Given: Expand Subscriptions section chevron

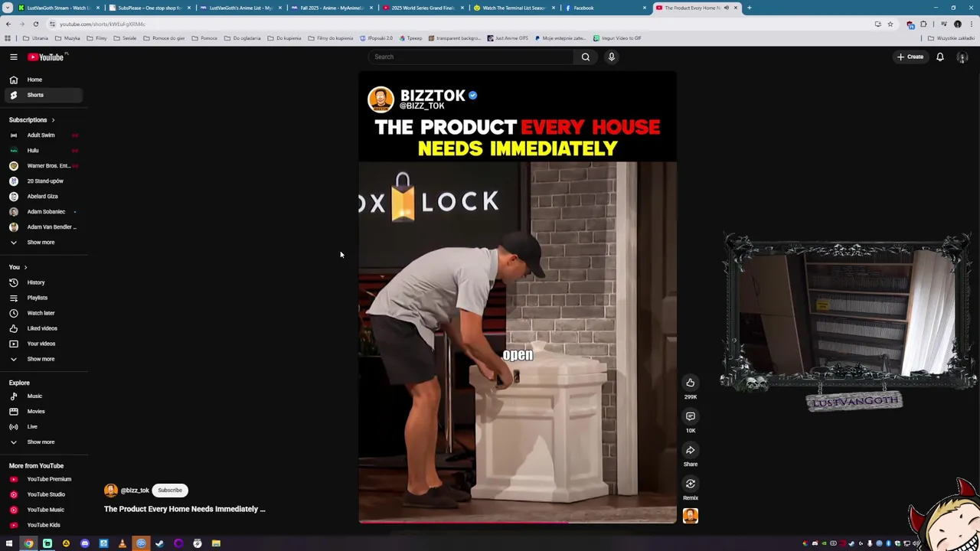Looking at the screenshot, I should [x=53, y=120].
